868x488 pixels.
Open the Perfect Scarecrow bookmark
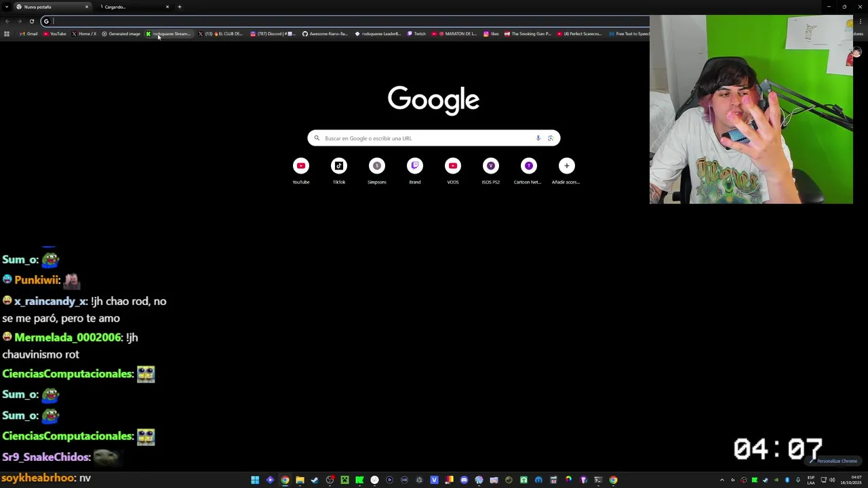tap(579, 34)
